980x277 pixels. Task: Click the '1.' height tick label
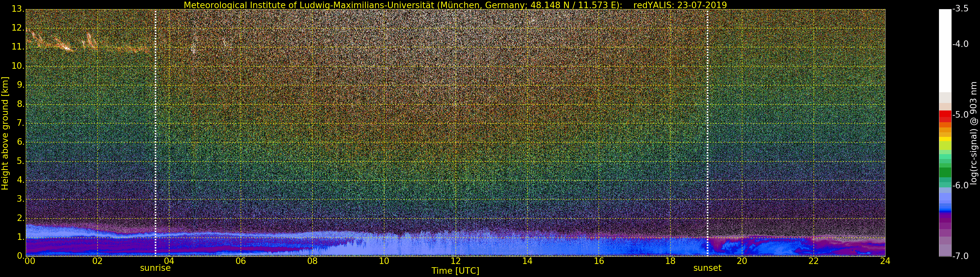pyautogui.click(x=21, y=237)
